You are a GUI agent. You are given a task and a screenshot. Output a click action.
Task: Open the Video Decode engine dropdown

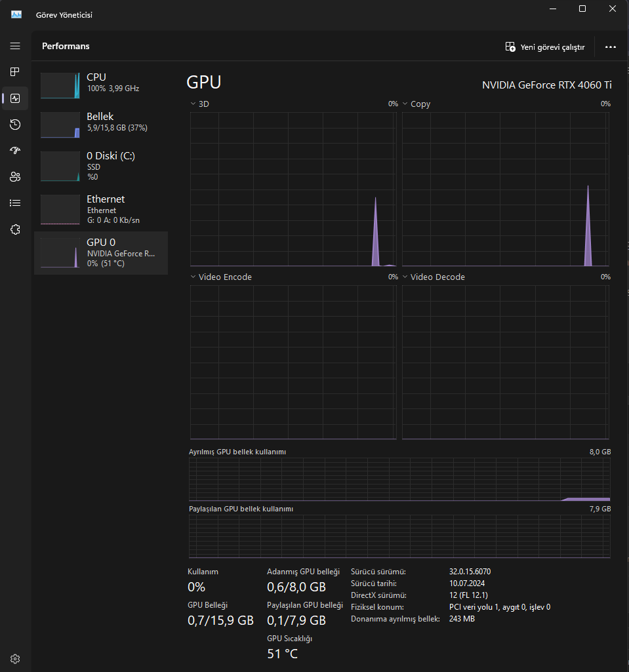click(434, 277)
